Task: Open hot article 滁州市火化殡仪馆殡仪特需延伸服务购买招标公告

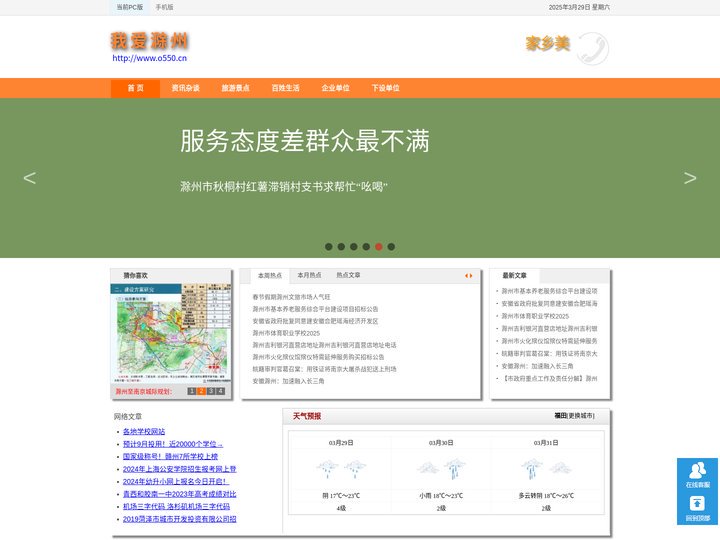Action: 318,357
